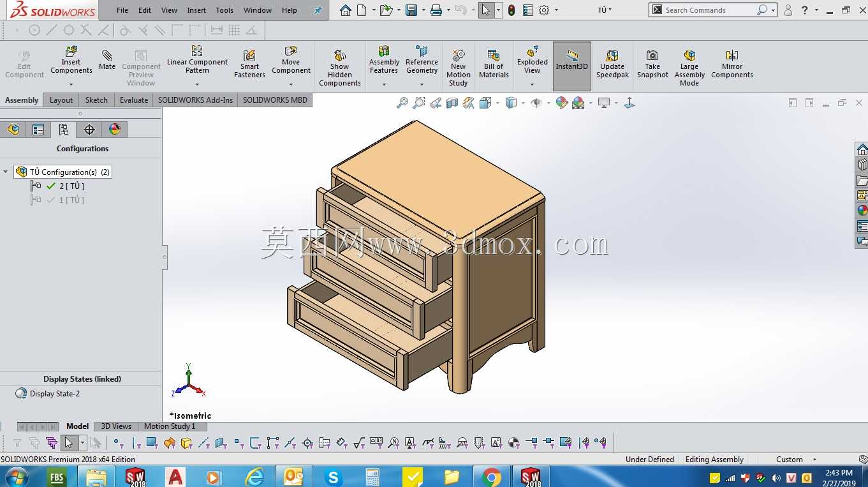Click Zoom to Fit in viewport toolbar
868x487 pixels.
tap(402, 103)
